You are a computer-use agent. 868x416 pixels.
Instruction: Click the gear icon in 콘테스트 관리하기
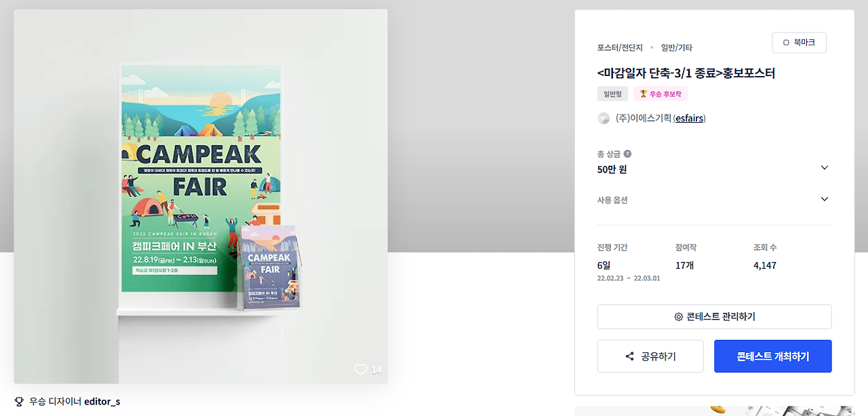[x=679, y=317]
